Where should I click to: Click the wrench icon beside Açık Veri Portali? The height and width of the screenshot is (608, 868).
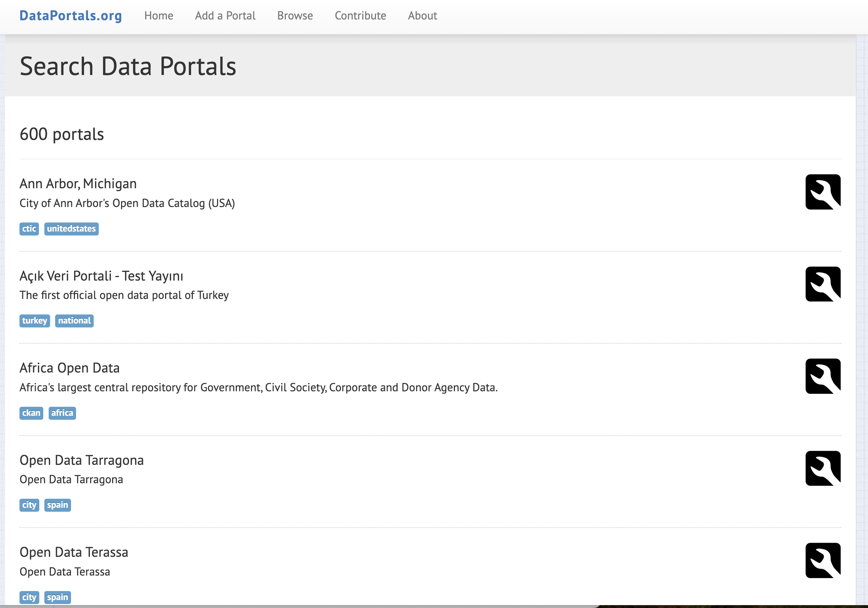(823, 284)
